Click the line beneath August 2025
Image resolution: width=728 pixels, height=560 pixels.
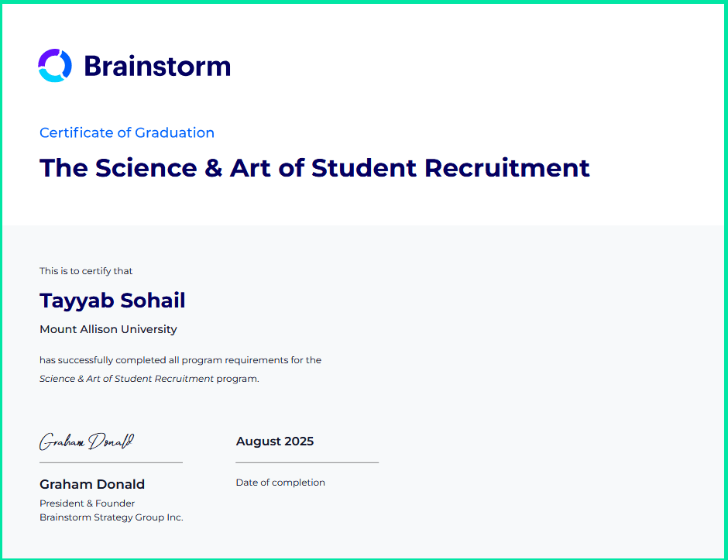click(x=307, y=462)
